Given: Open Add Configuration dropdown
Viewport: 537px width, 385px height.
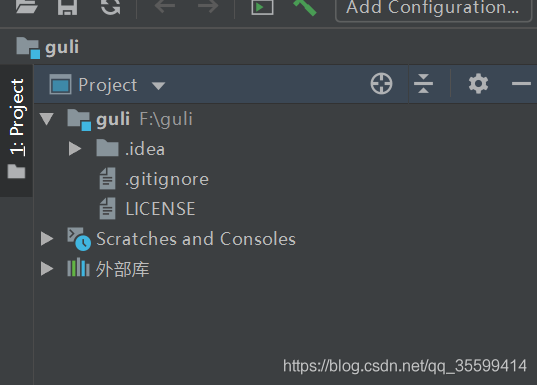Looking at the screenshot, I should [433, 8].
